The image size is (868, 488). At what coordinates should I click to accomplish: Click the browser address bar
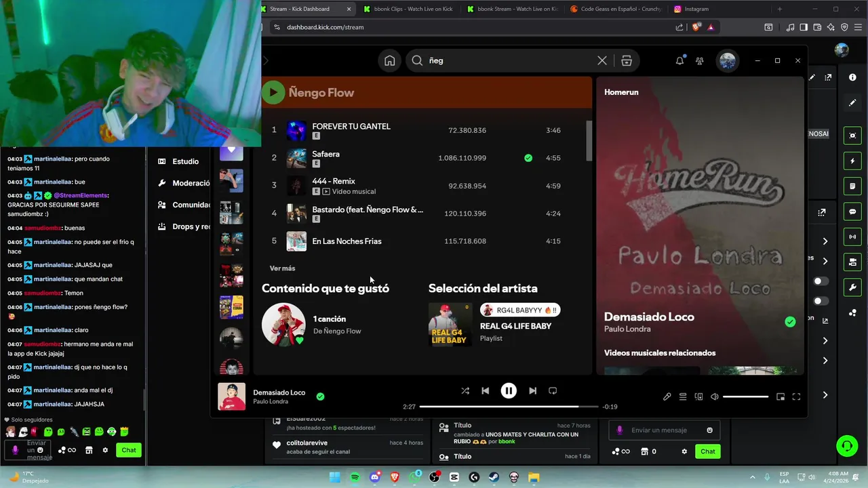coord(475,27)
